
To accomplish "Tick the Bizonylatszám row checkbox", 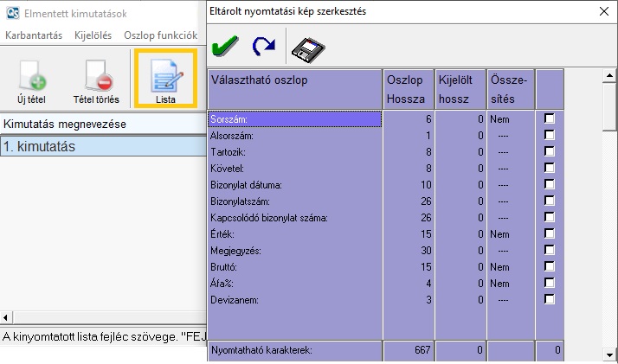I will pyautogui.click(x=549, y=201).
